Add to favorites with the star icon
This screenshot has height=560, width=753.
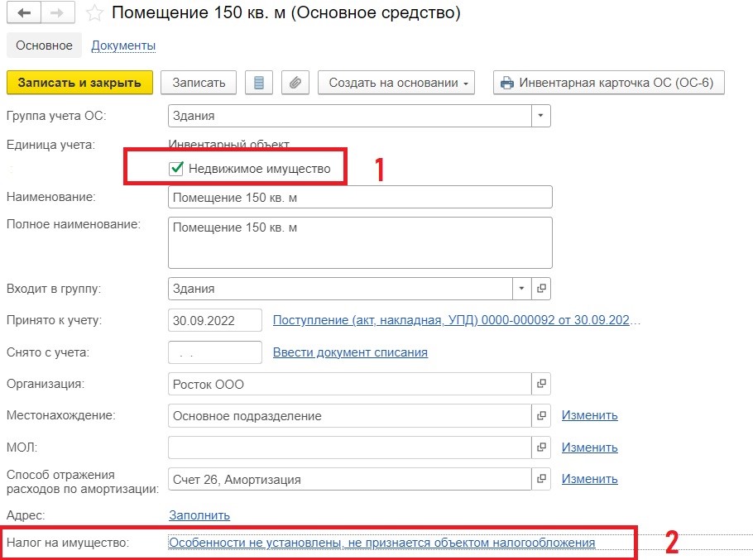point(94,13)
